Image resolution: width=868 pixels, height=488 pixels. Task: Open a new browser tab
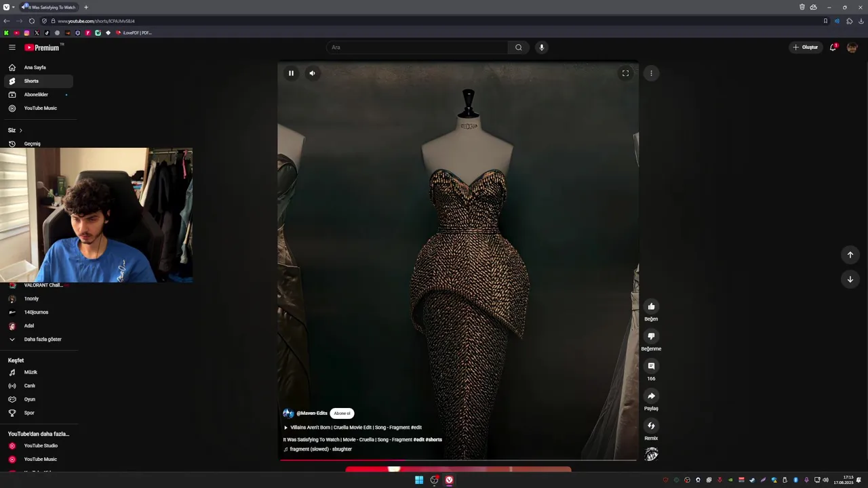pyautogui.click(x=86, y=7)
